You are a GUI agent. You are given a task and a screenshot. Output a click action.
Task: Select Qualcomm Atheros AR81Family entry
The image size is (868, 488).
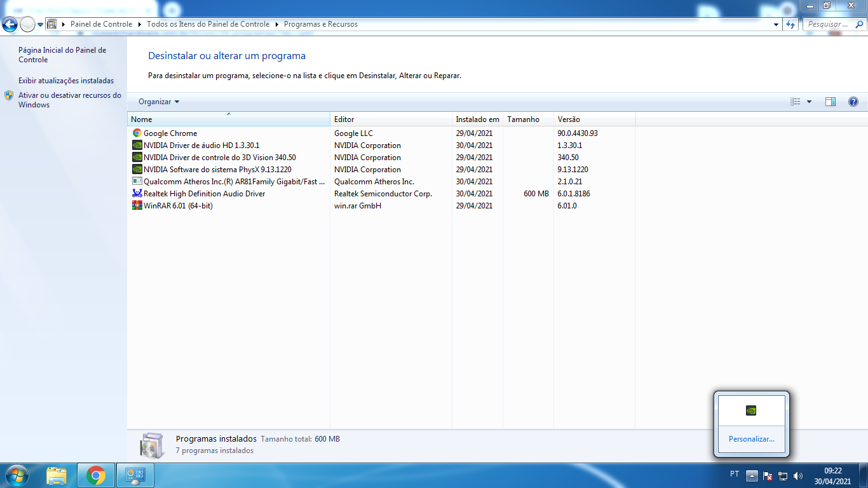click(x=234, y=182)
